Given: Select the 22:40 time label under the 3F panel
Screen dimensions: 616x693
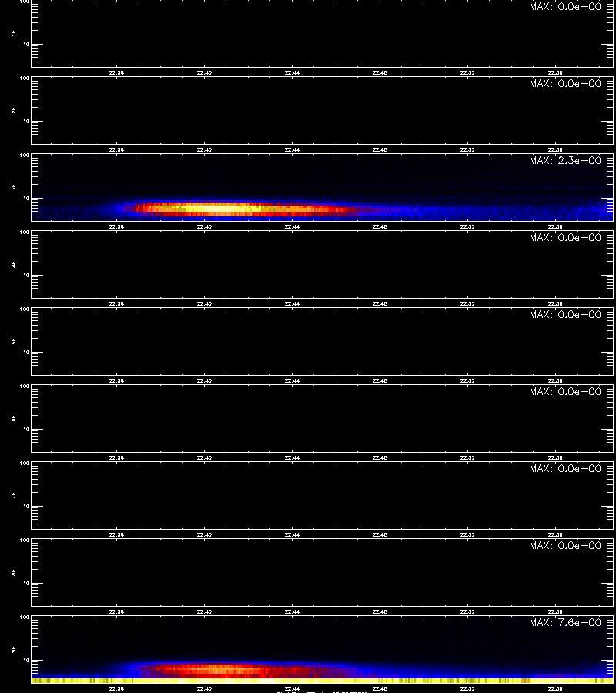Looking at the screenshot, I should click(x=204, y=226).
